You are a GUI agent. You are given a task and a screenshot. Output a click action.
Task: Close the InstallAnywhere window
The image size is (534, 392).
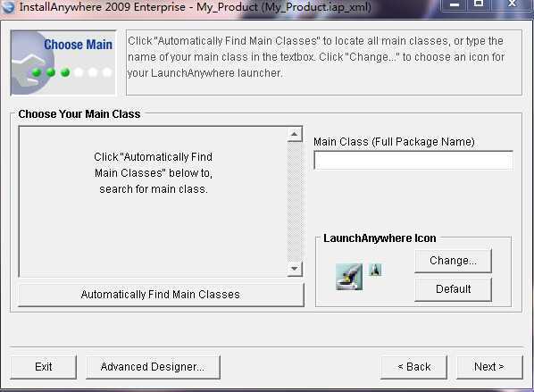tap(512, 4)
